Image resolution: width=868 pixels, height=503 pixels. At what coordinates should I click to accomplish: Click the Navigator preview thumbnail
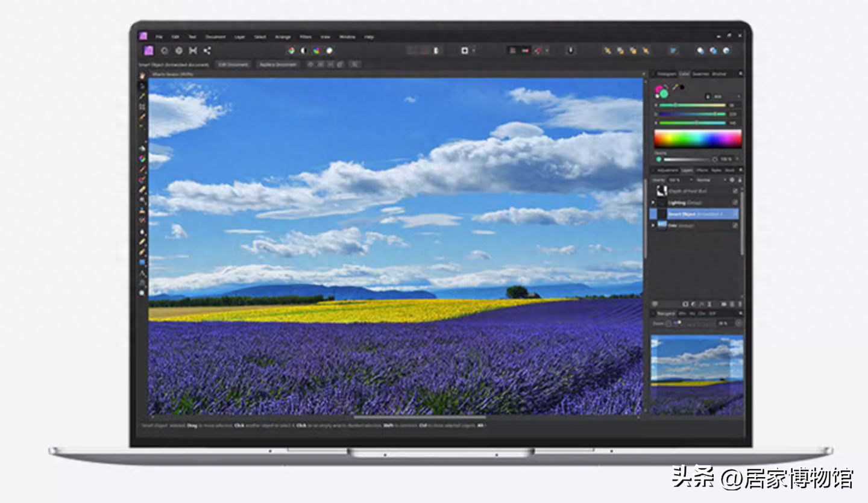(697, 375)
